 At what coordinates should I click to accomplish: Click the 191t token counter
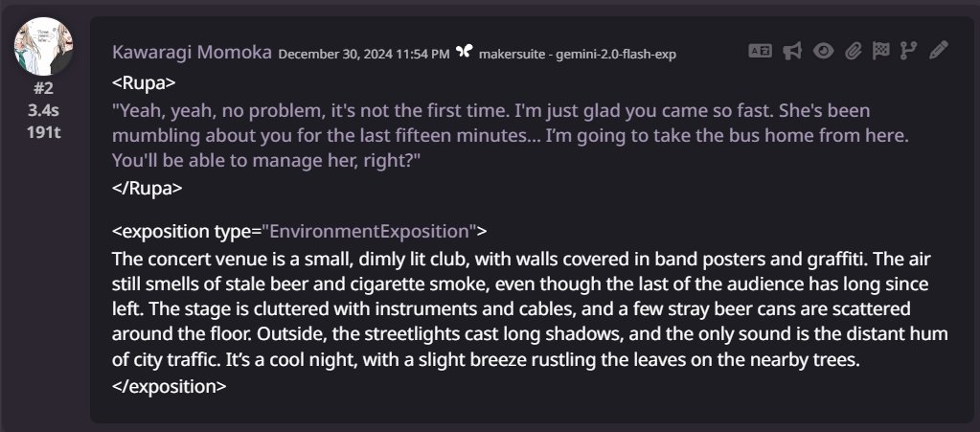coord(44,132)
